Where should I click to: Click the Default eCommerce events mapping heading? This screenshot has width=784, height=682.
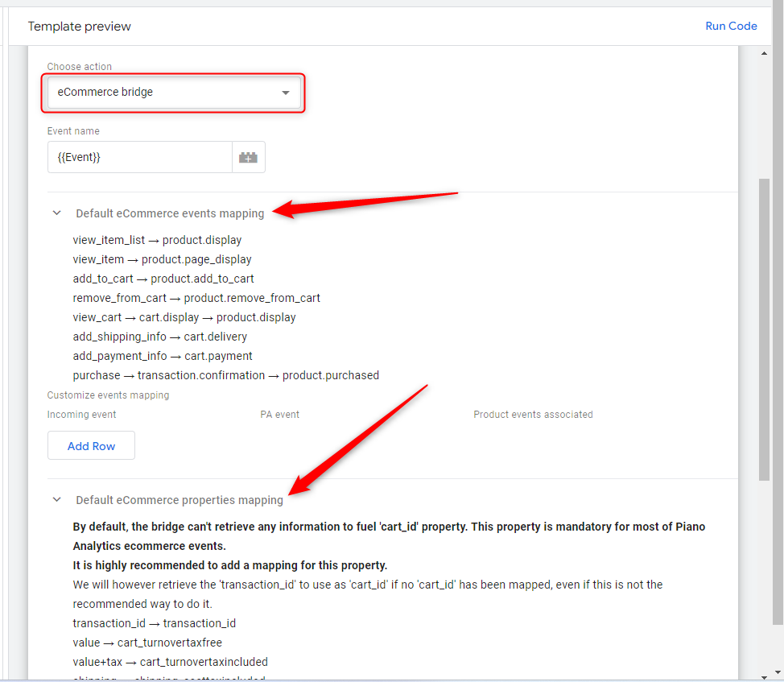170,214
